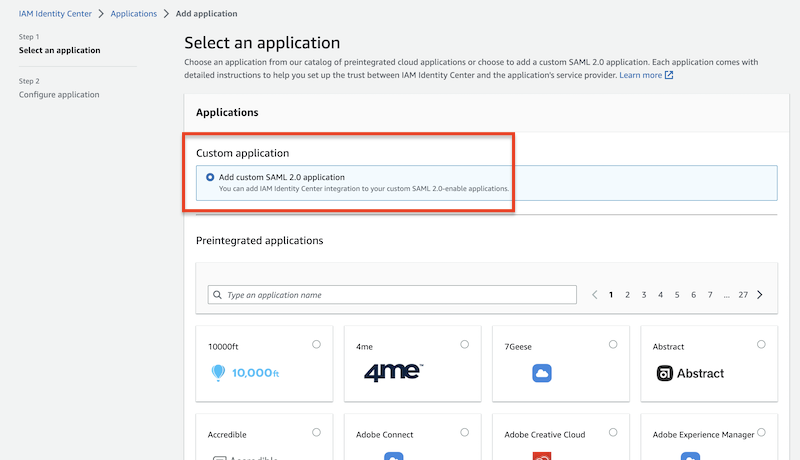Click the Adobe Creative Cloud red icon

tap(542, 456)
